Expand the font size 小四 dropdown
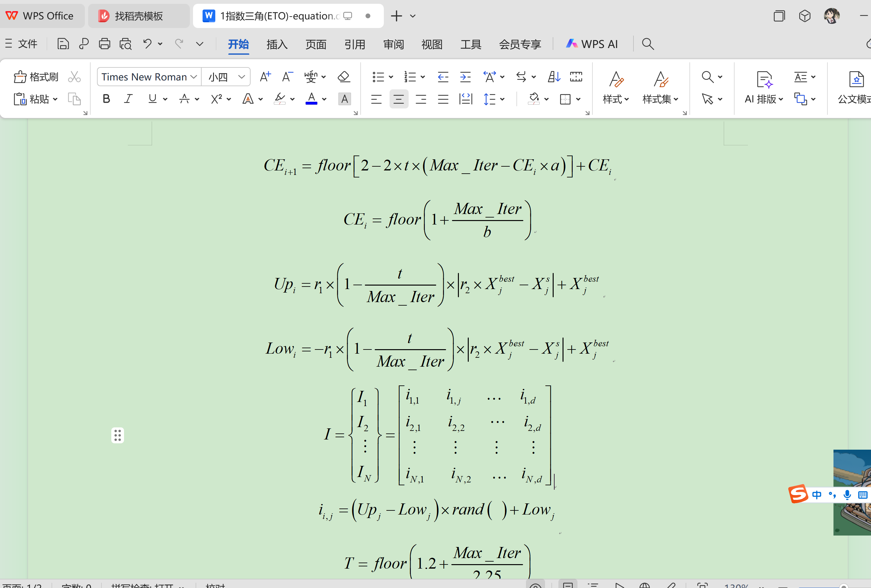The height and width of the screenshot is (588, 871). click(x=242, y=77)
